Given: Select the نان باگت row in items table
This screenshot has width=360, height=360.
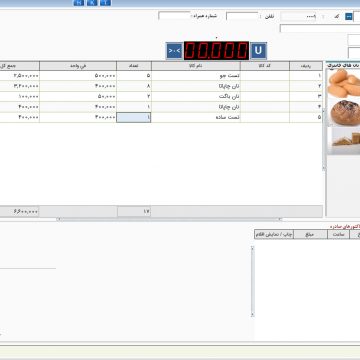Looking at the screenshot, I should pyautogui.click(x=161, y=97).
